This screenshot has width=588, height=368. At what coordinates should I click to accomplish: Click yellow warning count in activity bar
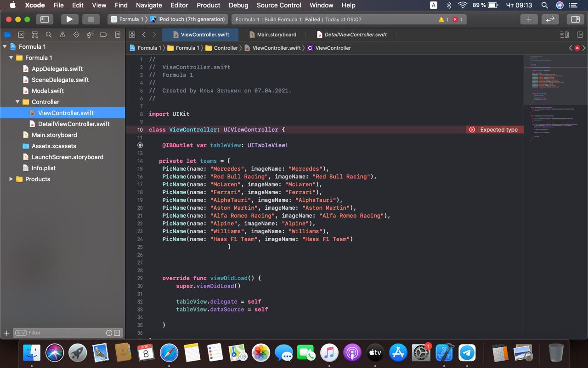(444, 19)
